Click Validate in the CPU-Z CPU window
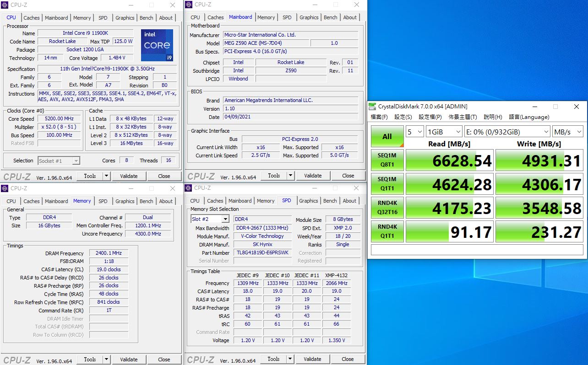Image resolution: width=588 pixels, height=365 pixels. click(x=129, y=176)
